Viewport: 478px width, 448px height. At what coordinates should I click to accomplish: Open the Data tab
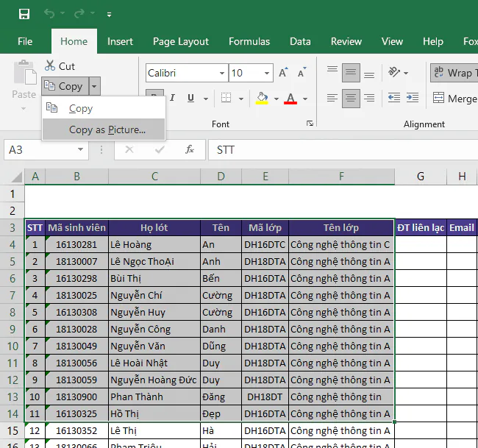click(300, 41)
